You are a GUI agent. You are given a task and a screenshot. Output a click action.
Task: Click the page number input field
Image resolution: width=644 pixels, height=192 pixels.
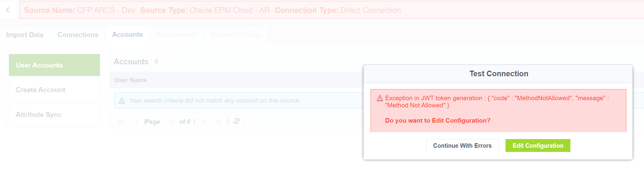(171, 121)
